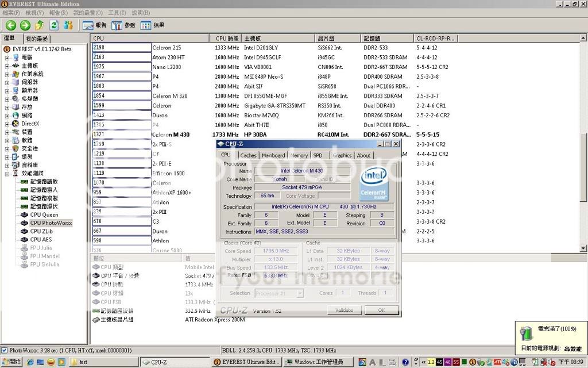The width and height of the screenshot is (588, 368).
Task: Switch to the SPD tab in CPU-Z
Action: pos(318,155)
